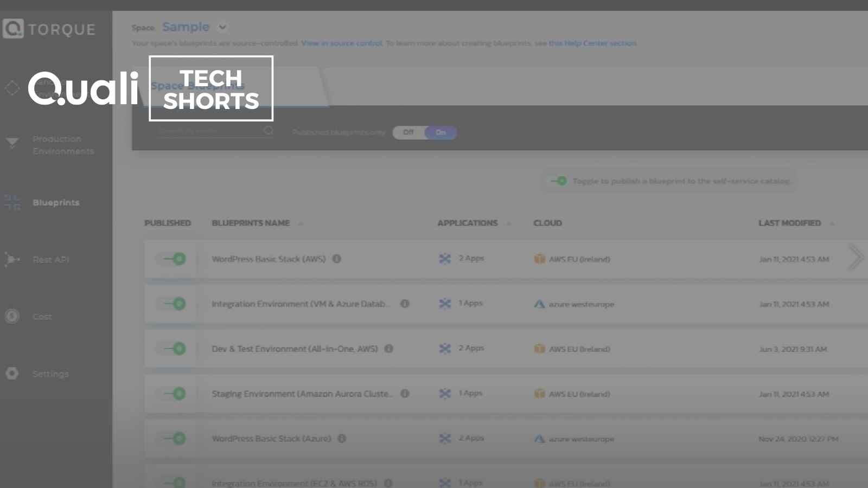This screenshot has width=868, height=488.
Task: Toggle publish for WordPress Basic Stack (AWS)
Action: [x=175, y=259]
